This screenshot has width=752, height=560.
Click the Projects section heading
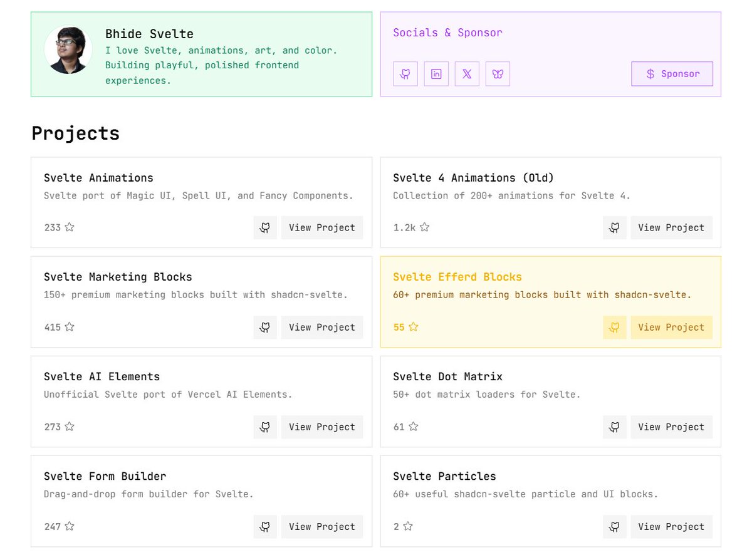coord(75,133)
